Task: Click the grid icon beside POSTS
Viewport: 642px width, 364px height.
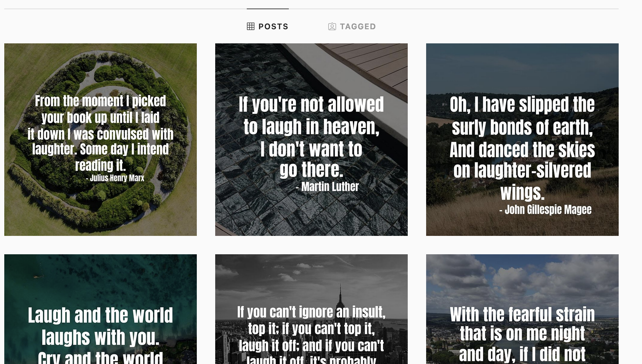Action: pos(251,26)
